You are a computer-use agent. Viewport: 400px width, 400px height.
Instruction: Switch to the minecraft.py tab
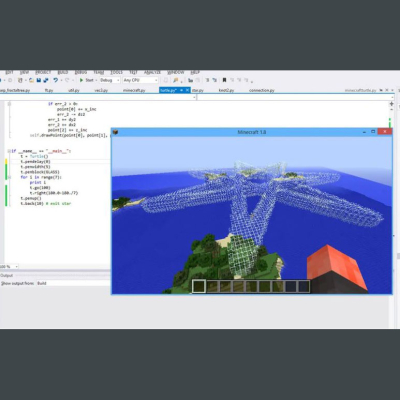(x=134, y=90)
